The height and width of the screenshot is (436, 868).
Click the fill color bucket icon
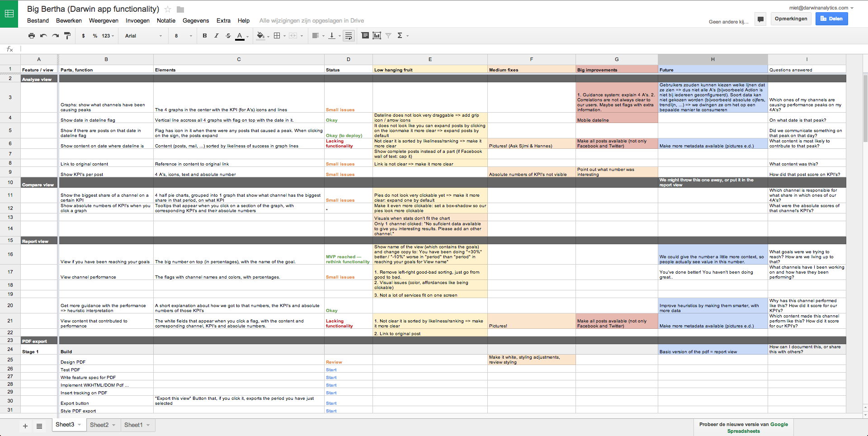[x=260, y=36]
